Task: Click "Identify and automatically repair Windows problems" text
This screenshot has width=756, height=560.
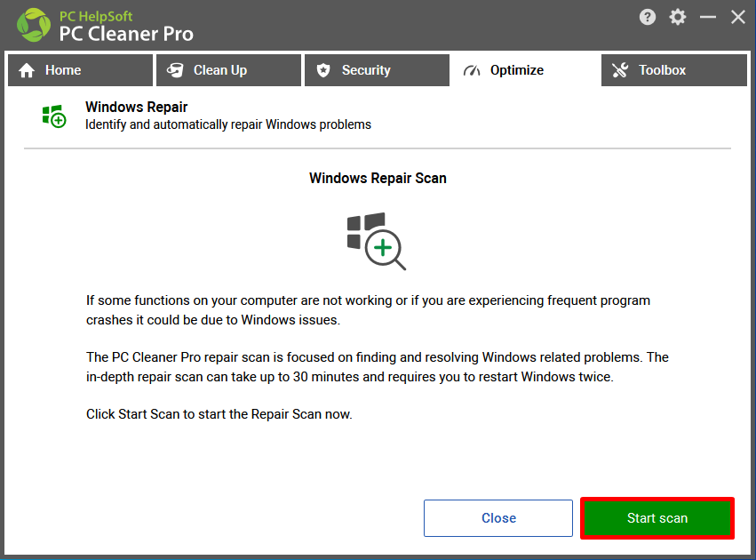Action: 228,125
